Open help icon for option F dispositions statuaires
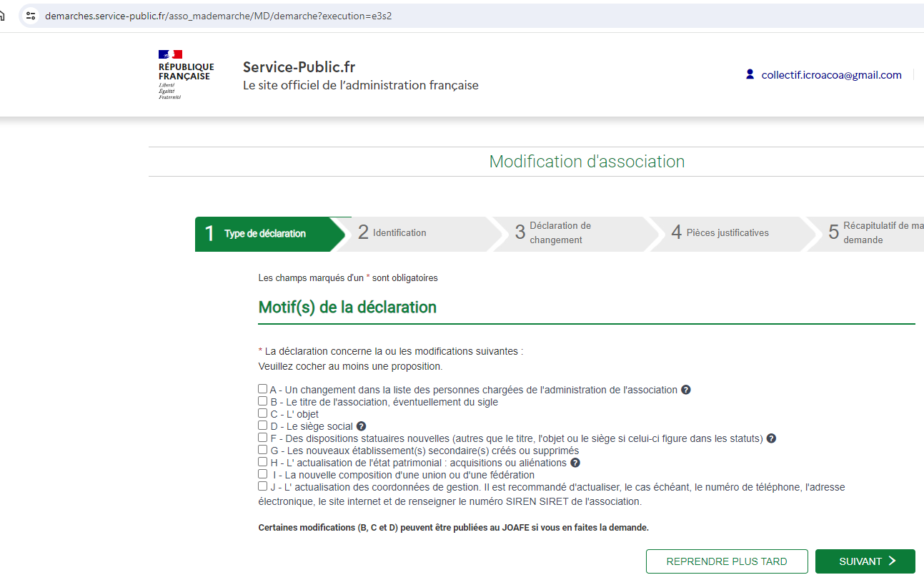This screenshot has height=585, width=924. pyautogui.click(x=771, y=438)
